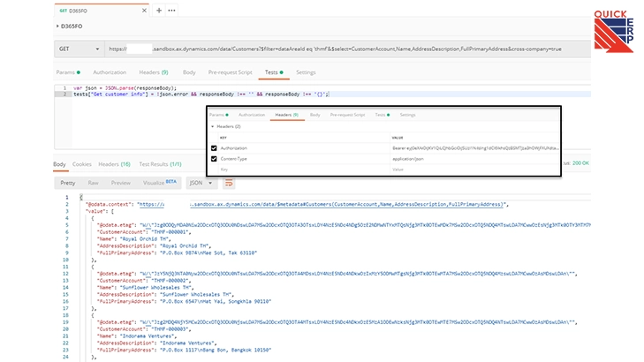Open the GET method dropdown
The height and width of the screenshot is (362, 644).
(79, 49)
